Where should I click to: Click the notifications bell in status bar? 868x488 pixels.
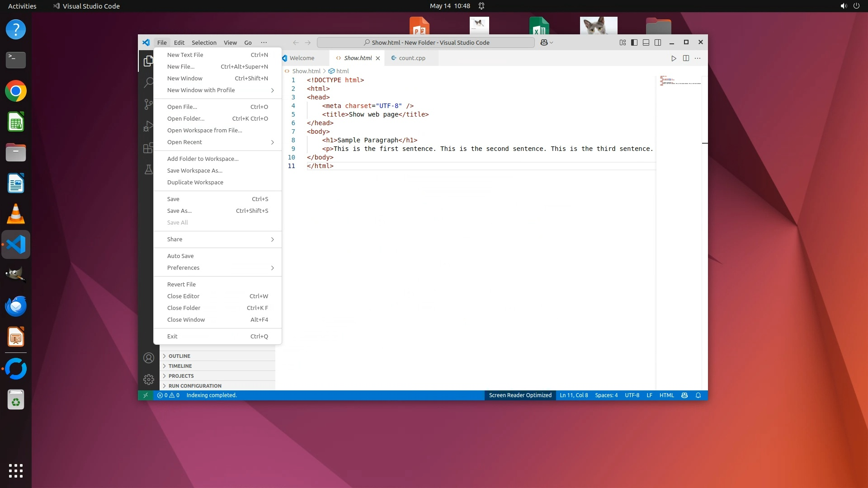(x=698, y=395)
